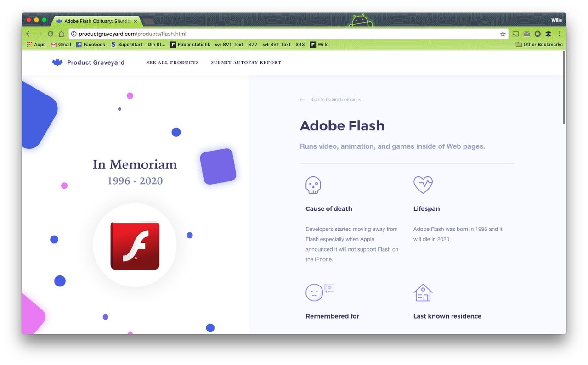The width and height of the screenshot is (588, 365).
Task: Click the stacked layers extension icon
Action: coord(548,34)
